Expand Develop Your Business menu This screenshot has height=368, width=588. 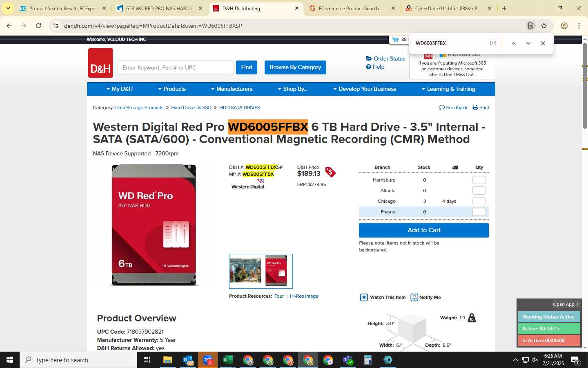coord(365,89)
